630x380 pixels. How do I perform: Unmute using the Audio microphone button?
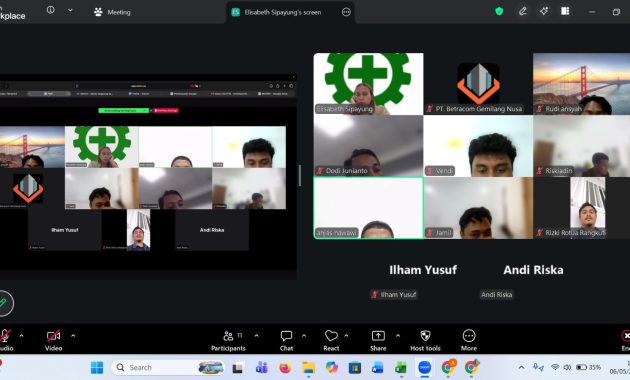click(6, 341)
